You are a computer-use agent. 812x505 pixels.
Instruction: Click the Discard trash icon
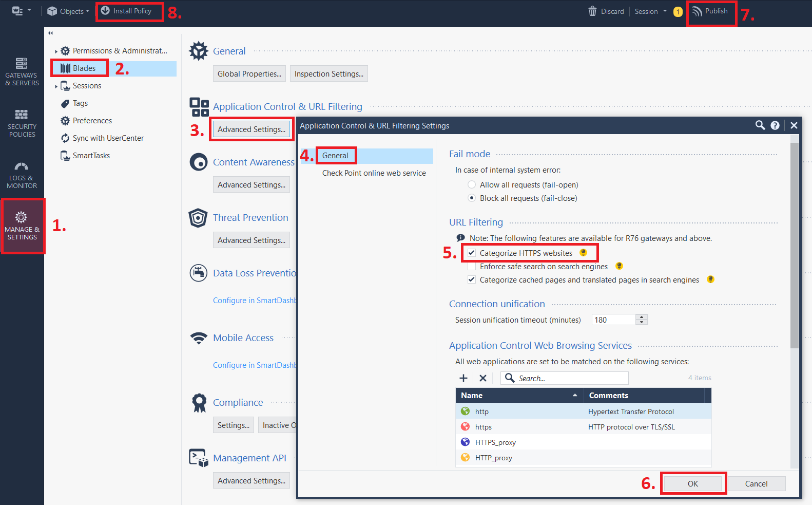click(x=592, y=11)
